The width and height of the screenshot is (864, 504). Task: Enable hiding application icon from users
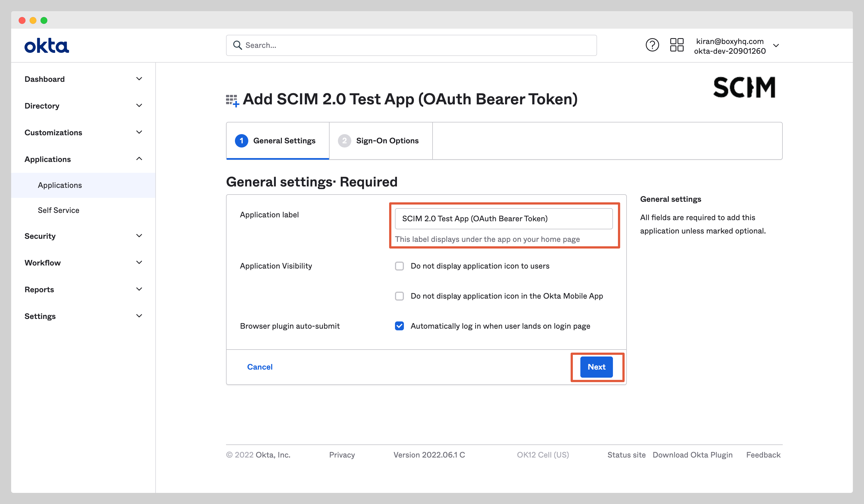click(399, 266)
